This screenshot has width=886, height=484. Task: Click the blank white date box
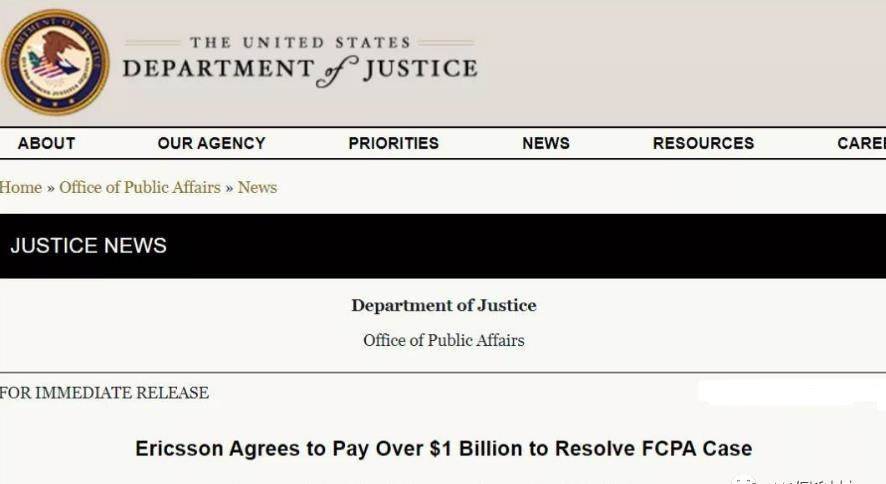click(791, 392)
